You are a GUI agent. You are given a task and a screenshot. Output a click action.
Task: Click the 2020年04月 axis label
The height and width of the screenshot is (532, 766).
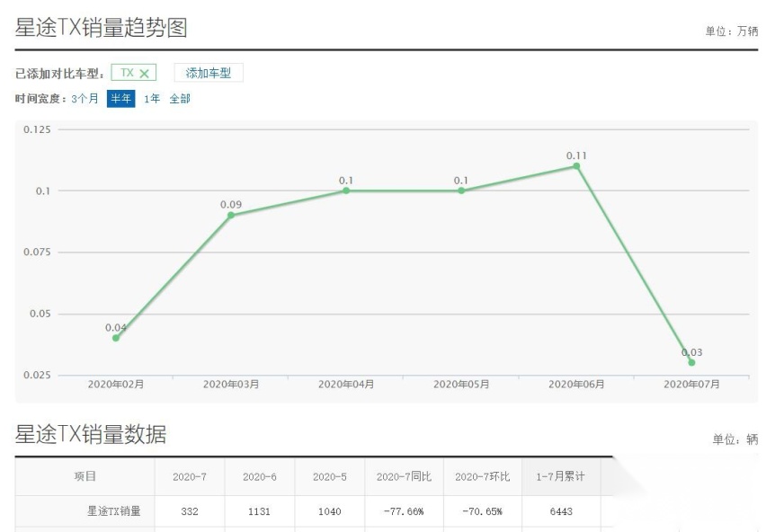[x=346, y=385]
